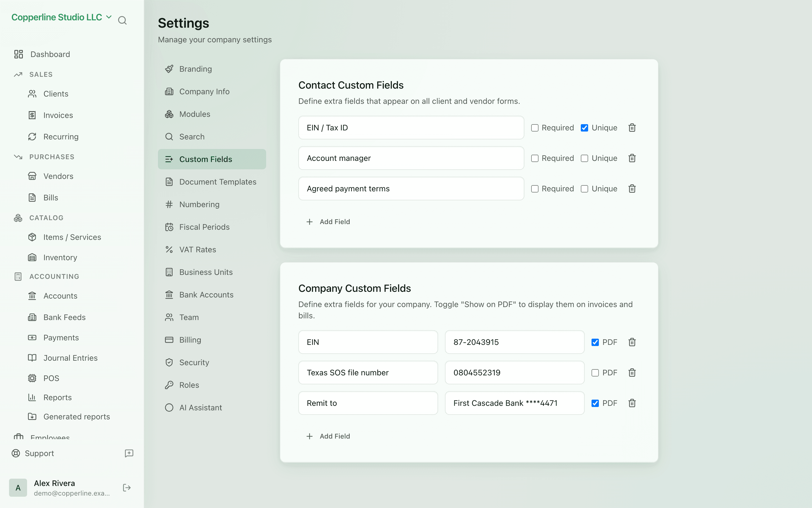Collapse the SALES section in sidebar
This screenshot has height=508, width=812.
(x=41, y=74)
